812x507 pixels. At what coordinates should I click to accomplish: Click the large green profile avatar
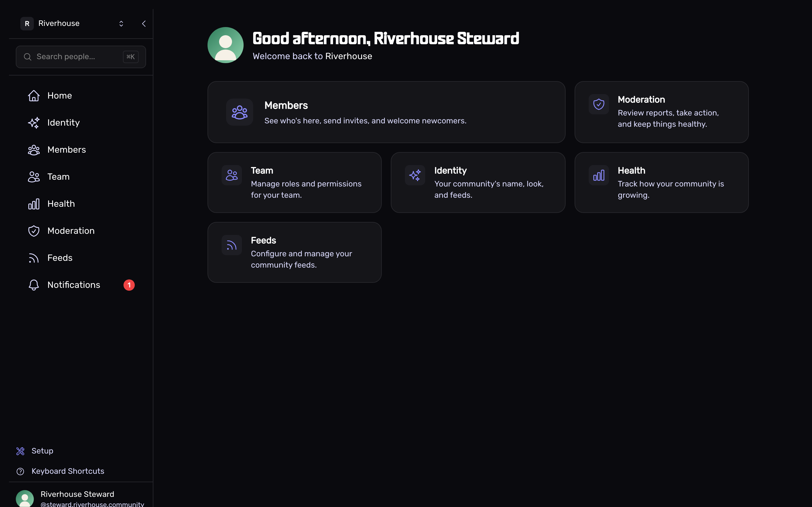click(226, 45)
